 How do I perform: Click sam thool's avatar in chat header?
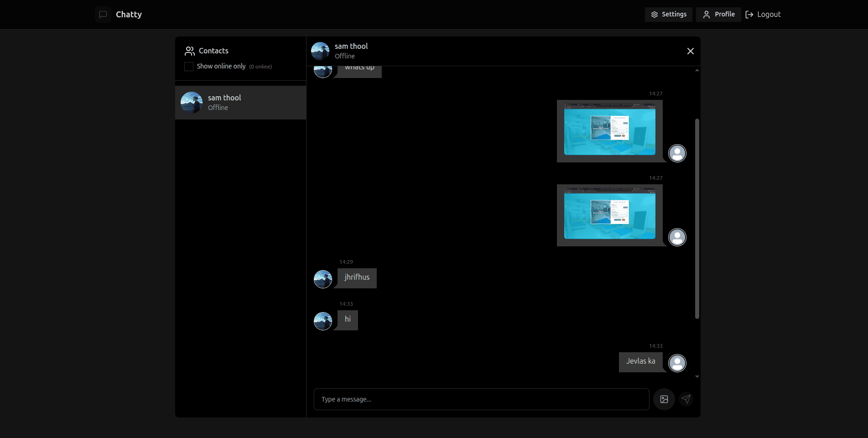(320, 51)
